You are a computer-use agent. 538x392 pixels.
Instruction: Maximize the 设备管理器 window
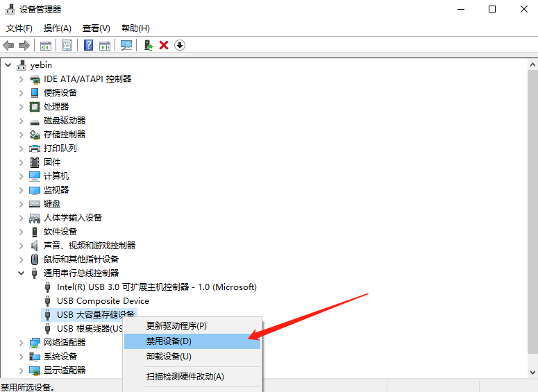click(x=492, y=9)
